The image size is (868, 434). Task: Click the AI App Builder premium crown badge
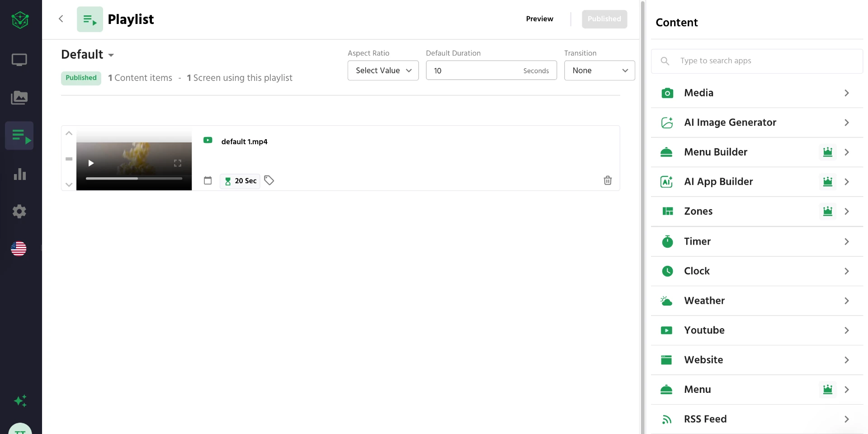click(x=828, y=182)
